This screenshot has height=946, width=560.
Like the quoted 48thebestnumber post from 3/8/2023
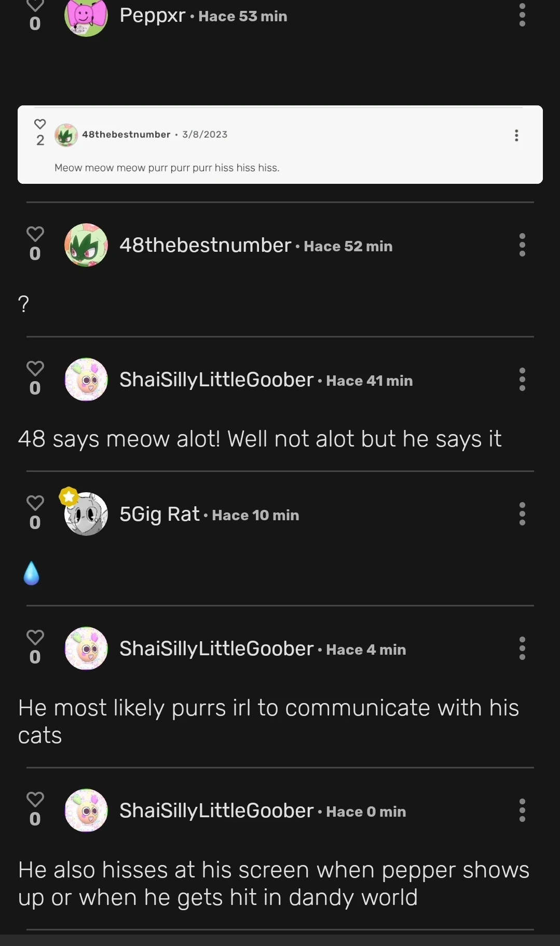[40, 124]
